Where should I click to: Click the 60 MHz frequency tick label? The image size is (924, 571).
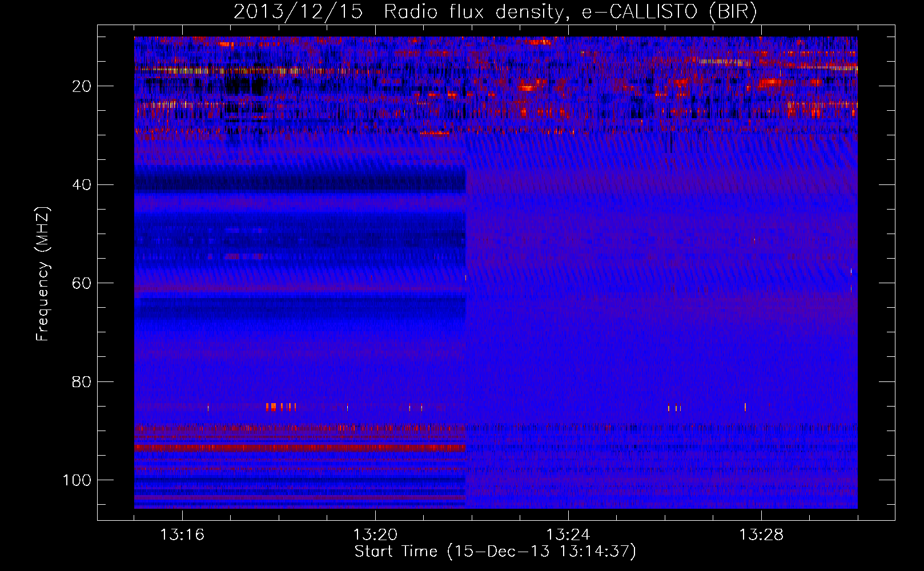coord(82,284)
